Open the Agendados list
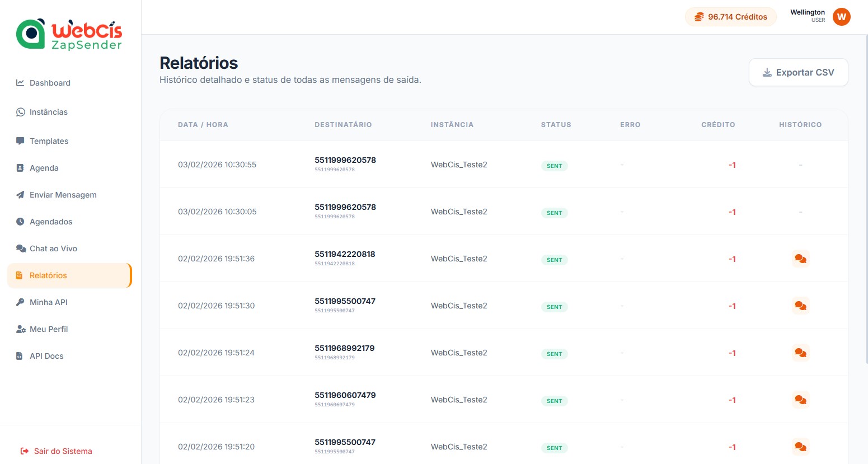 50,222
